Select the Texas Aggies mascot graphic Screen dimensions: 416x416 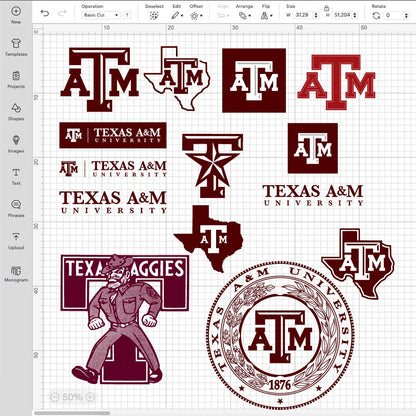pos(124,319)
